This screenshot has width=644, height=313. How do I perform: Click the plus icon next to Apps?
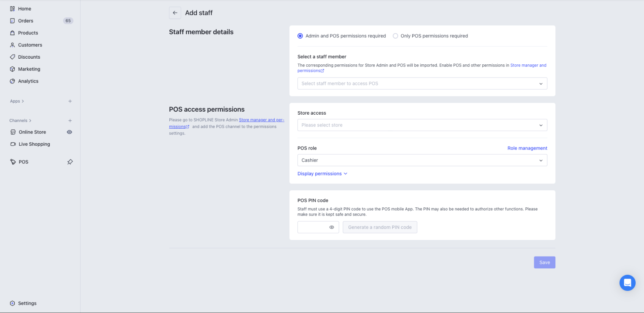point(70,101)
